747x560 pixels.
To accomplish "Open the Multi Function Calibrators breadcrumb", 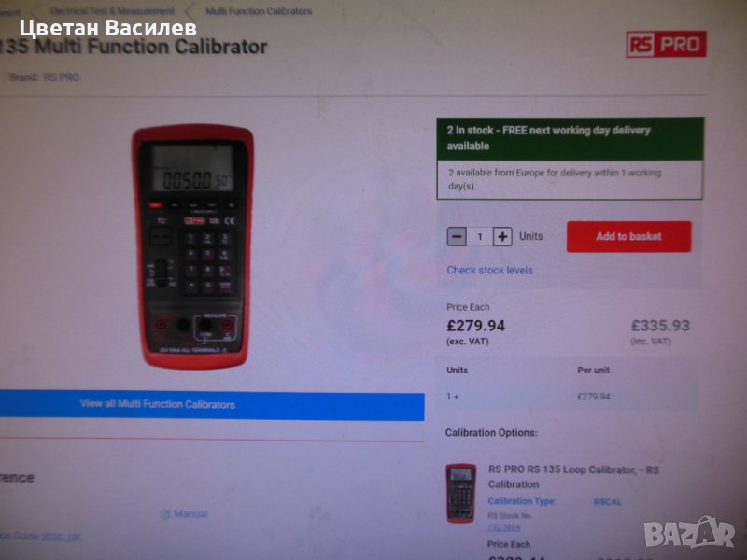I will click(x=259, y=11).
